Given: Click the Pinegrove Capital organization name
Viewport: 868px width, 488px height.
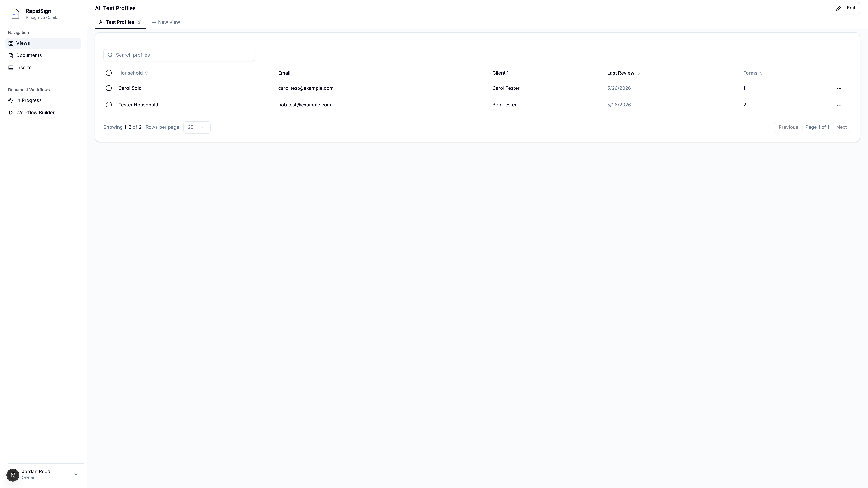Looking at the screenshot, I should tap(42, 18).
